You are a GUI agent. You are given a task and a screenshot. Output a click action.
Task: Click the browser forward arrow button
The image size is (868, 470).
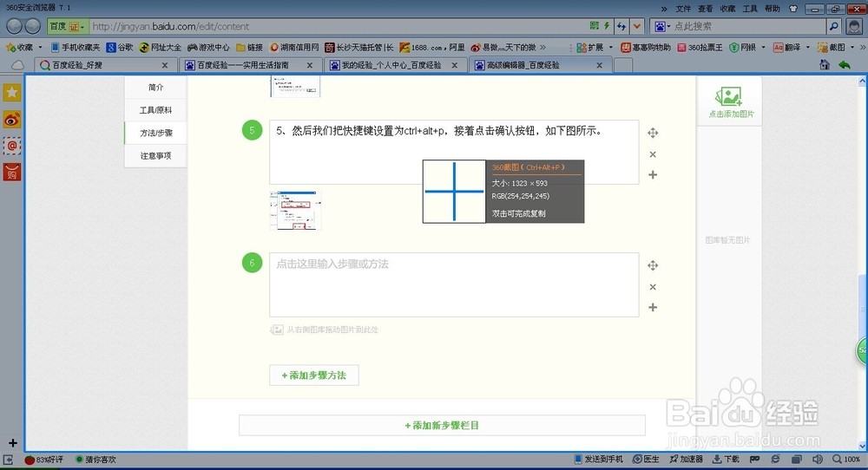click(33, 26)
